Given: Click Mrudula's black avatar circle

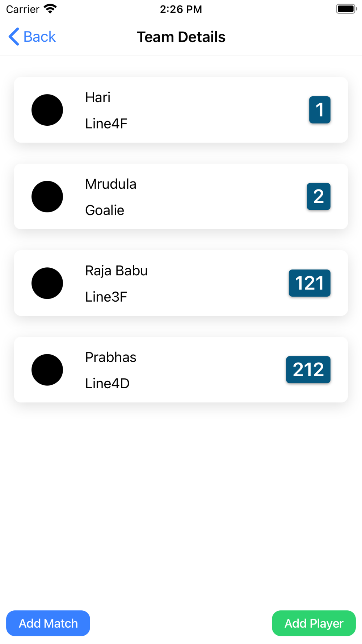Looking at the screenshot, I should [47, 196].
